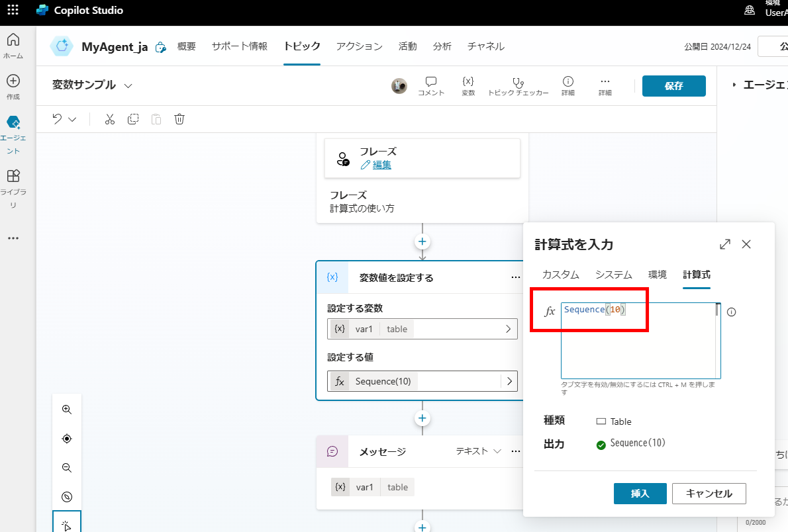Open the undo history dropdown arrow

coord(72,119)
